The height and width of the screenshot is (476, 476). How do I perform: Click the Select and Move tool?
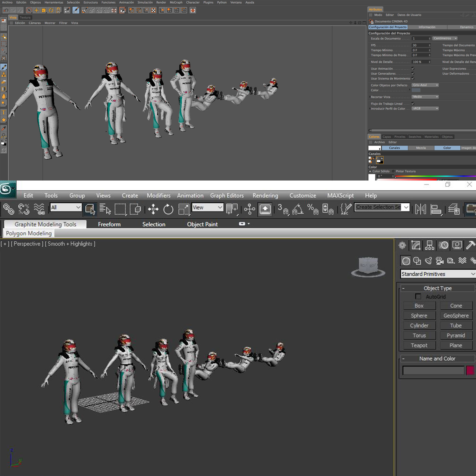(x=153, y=209)
